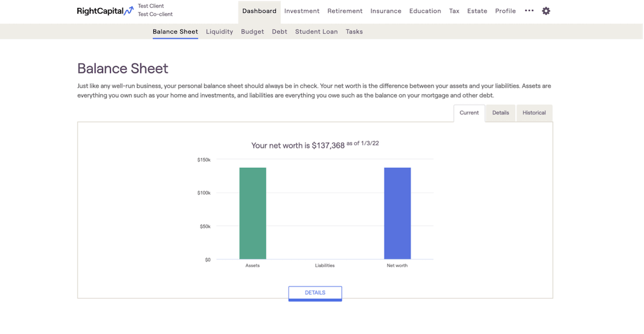Click the RightCapital logo
Image resolution: width=644 pixels, height=334 pixels.
coord(105,11)
